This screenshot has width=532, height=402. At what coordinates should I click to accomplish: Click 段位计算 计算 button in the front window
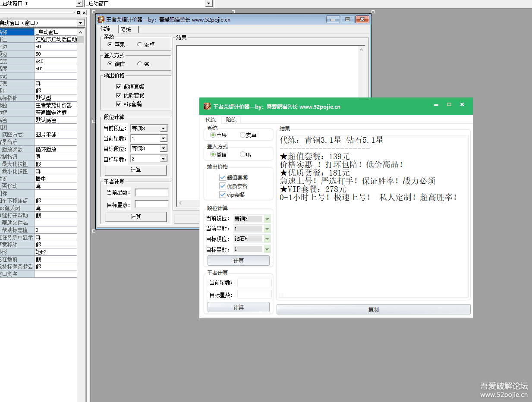[x=239, y=261]
